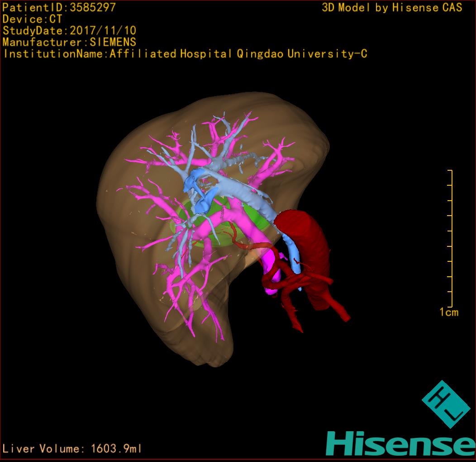The width and height of the screenshot is (476, 462).
Task: Click the yellow vertical scale bar
Action: (451, 238)
